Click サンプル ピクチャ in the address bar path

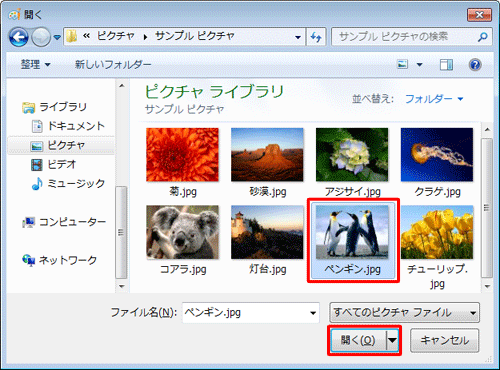point(195,36)
